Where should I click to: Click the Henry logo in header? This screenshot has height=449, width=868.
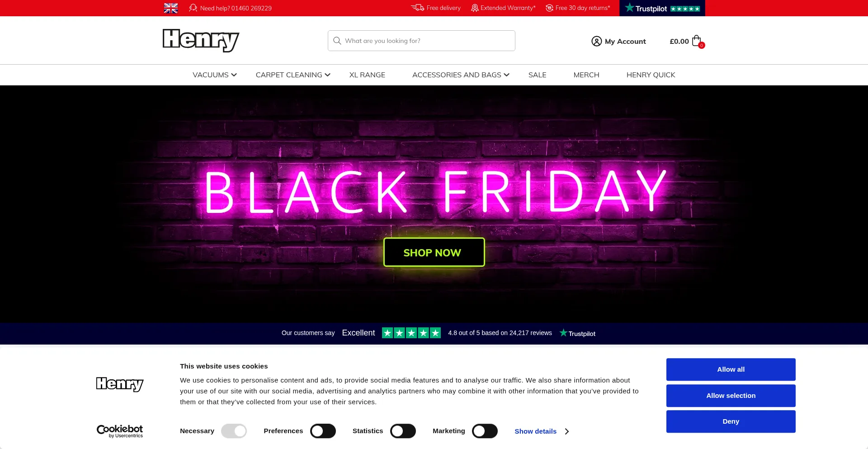[201, 40]
